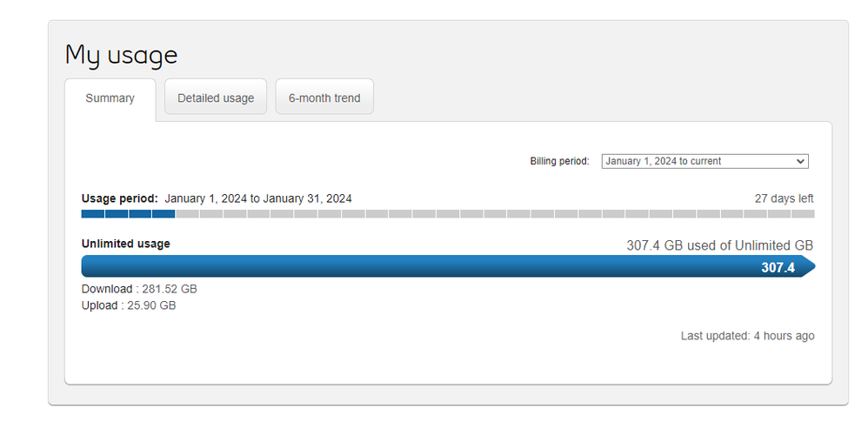
Task: Click the arrow tip of the usage bar
Action: (x=809, y=267)
